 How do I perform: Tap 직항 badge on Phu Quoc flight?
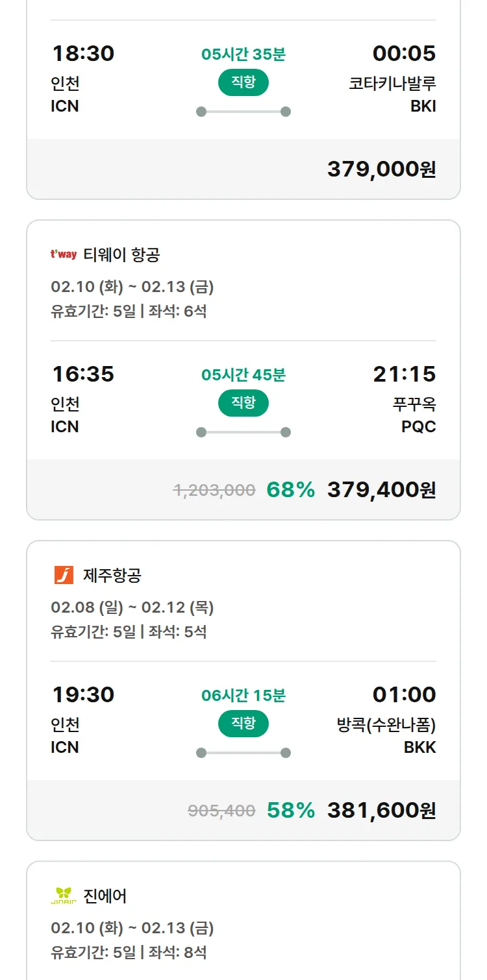pyautogui.click(x=243, y=403)
